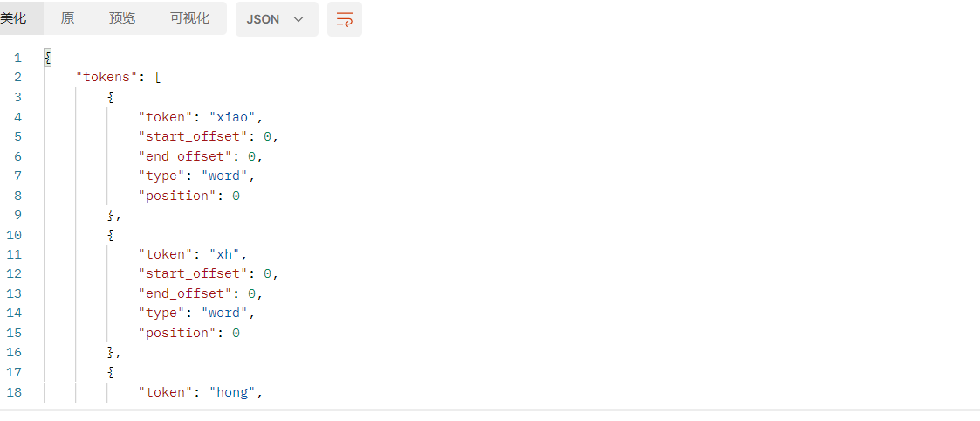Click the "xiao" token value
Screen dimensions: 980x421
(232, 117)
